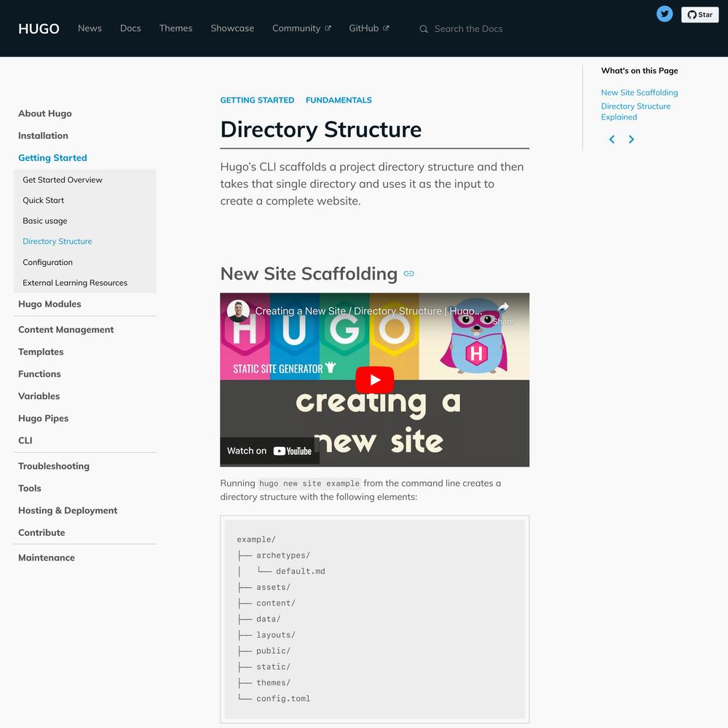Open the GitHub external link in navbar
This screenshot has height=728, width=728.
(x=368, y=28)
